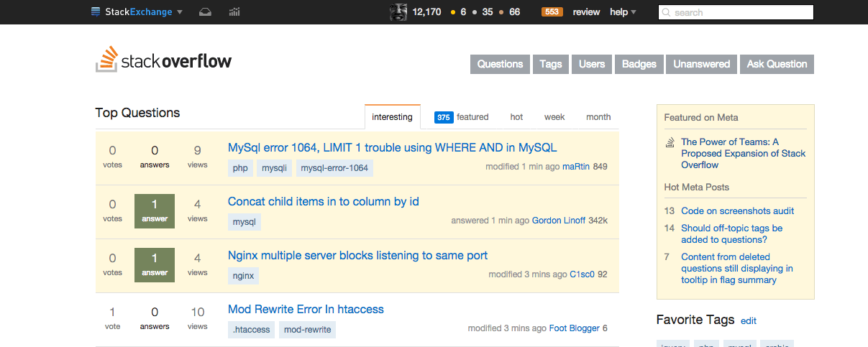
Task: Switch to the month tab
Action: point(598,117)
